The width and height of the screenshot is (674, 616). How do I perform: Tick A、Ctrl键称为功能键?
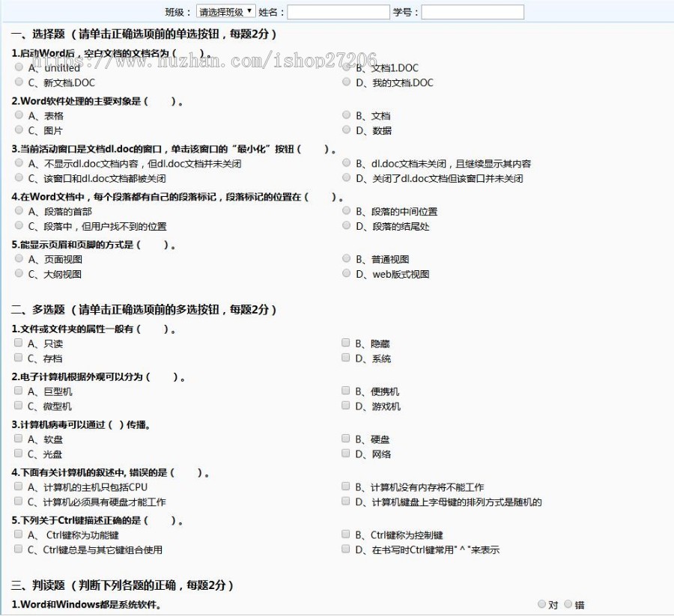[x=18, y=534]
